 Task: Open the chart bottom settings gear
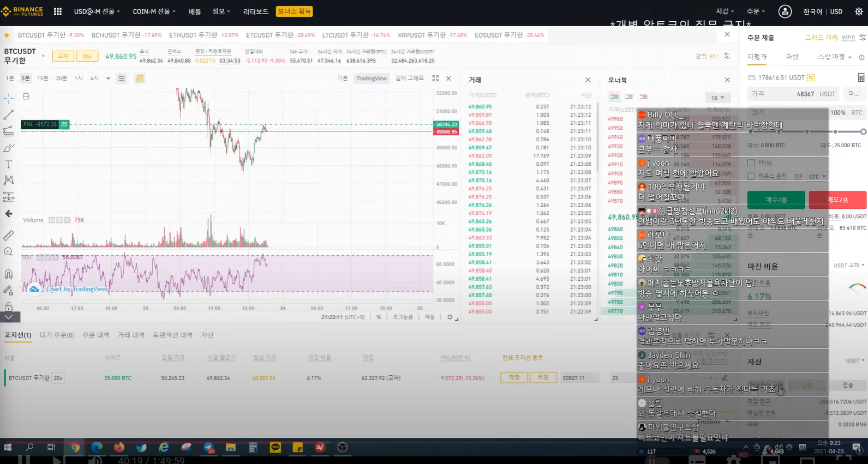(450, 317)
